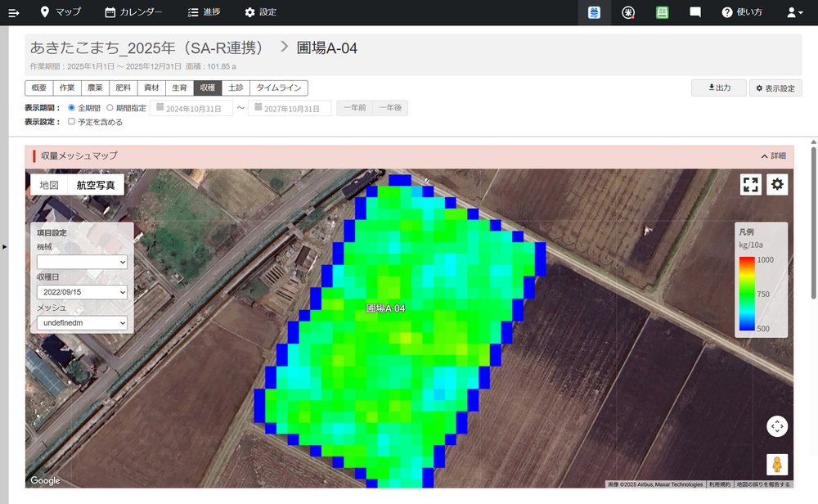The width and height of the screenshot is (818, 504).
Task: Enter fullscreen map view
Action: 750,185
